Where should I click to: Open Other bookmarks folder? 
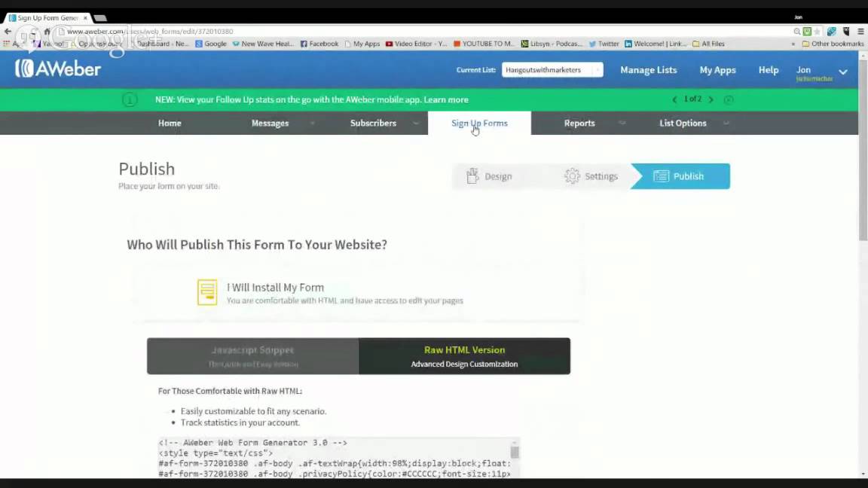click(833, 44)
